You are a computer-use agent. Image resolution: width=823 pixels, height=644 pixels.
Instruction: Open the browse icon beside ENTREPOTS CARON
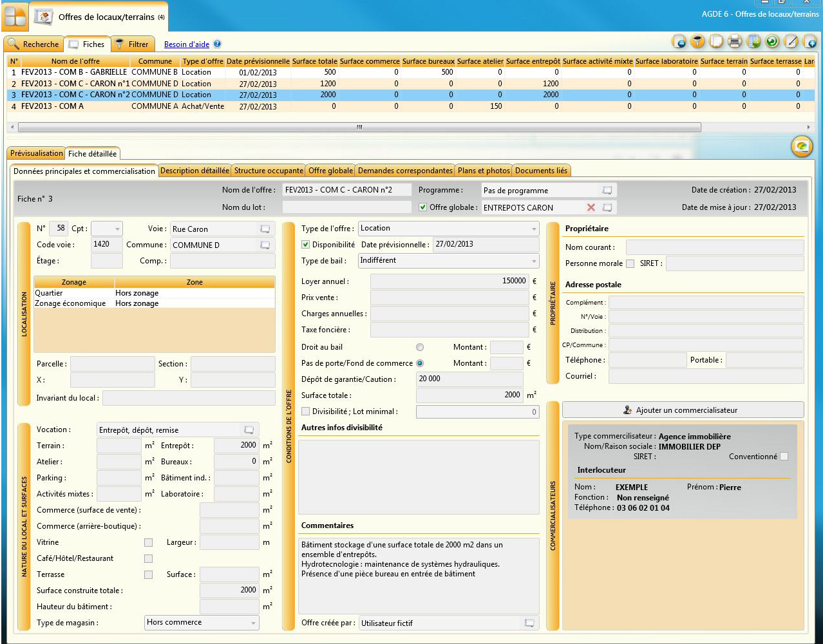607,207
